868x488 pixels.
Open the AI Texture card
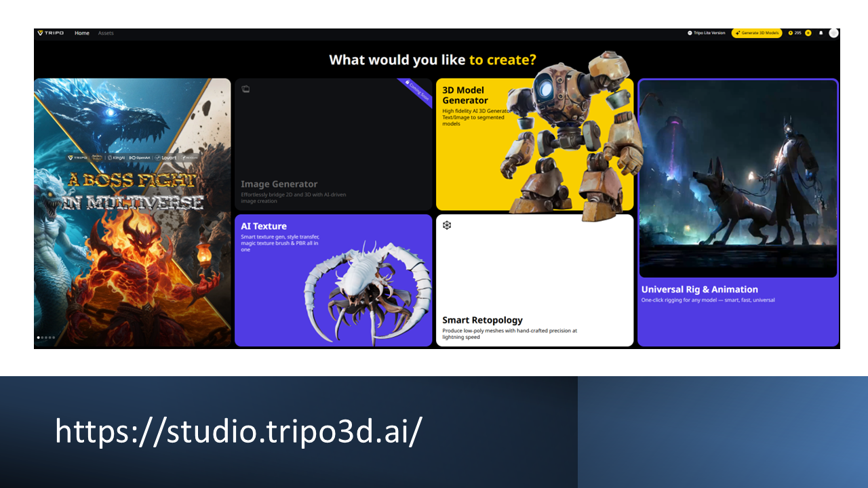click(333, 281)
